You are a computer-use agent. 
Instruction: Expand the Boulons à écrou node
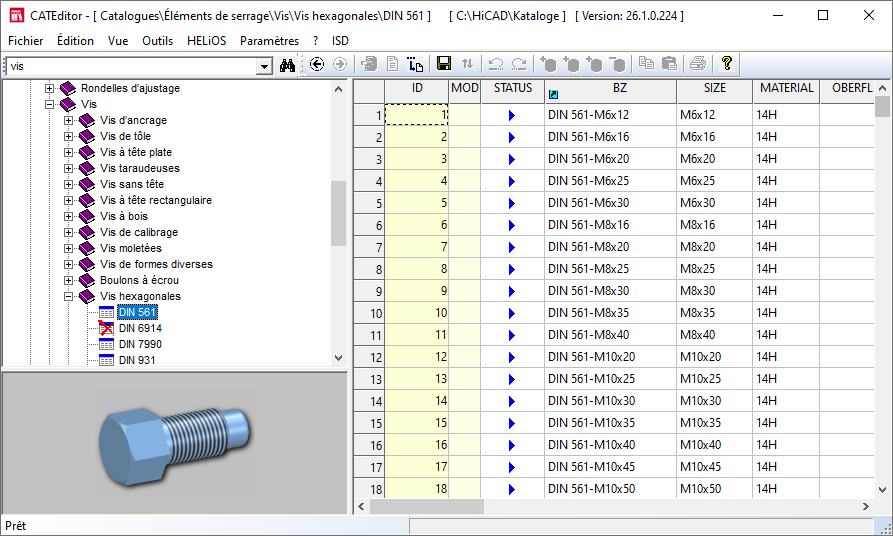(69, 281)
